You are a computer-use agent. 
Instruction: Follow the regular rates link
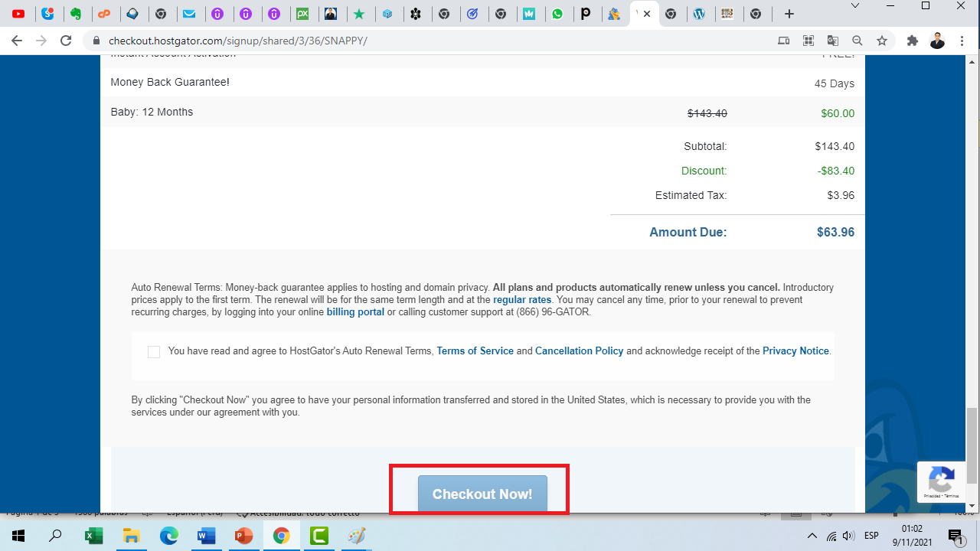click(522, 300)
